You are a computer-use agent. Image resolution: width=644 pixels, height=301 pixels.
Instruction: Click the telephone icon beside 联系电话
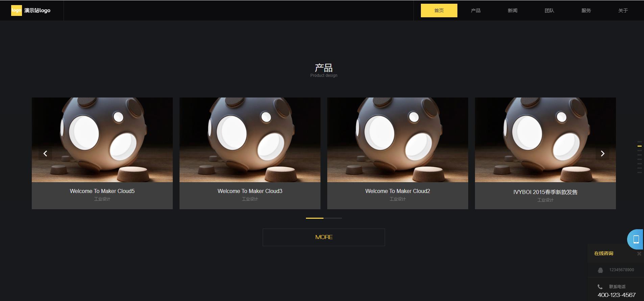pyautogui.click(x=600, y=287)
